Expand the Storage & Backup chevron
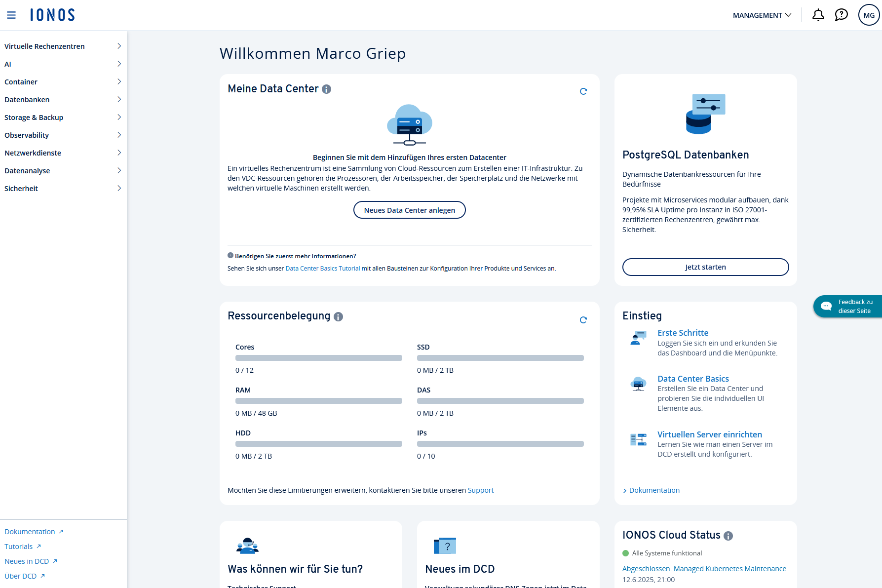Viewport: 882px width, 588px height. [x=119, y=118]
